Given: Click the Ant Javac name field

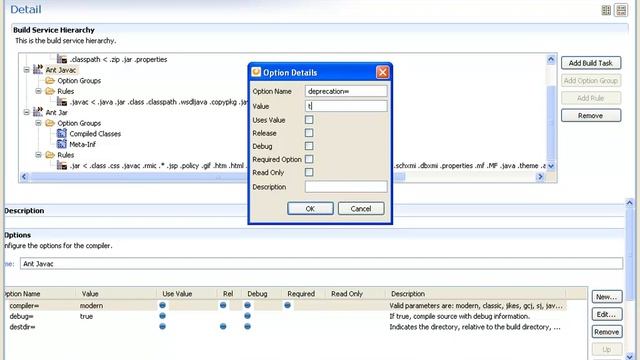Looking at the screenshot, I should pos(321,264).
